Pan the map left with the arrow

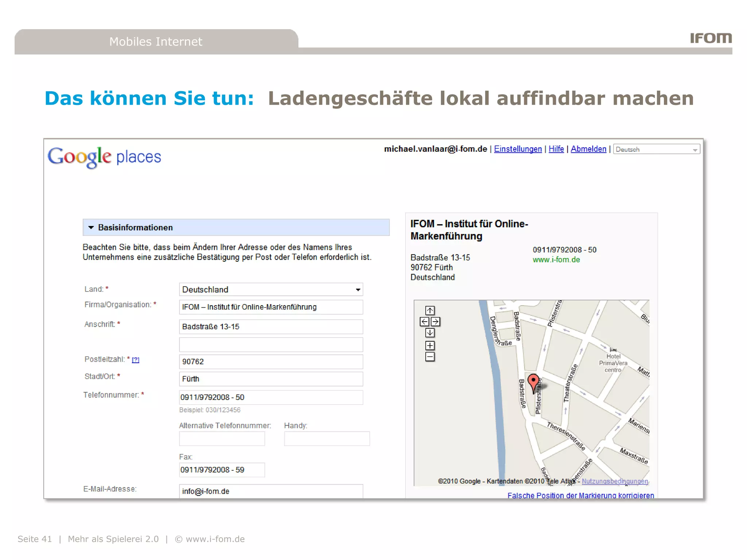[x=425, y=322]
